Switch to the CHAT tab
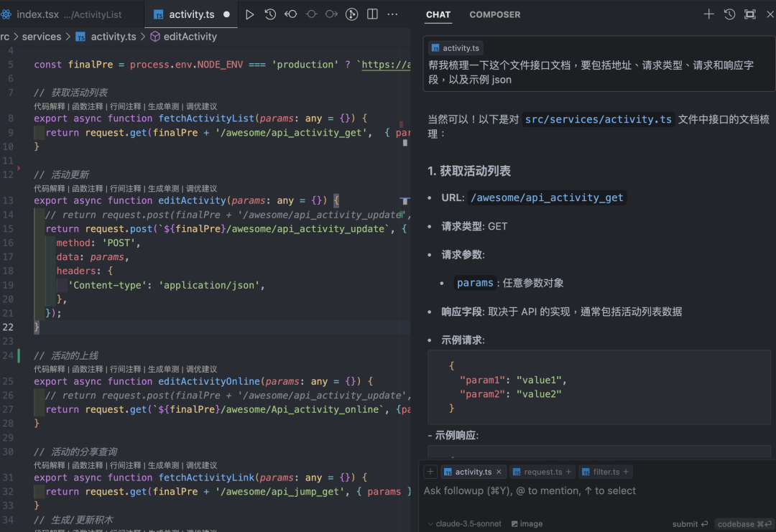The height and width of the screenshot is (532, 776). 438,15
